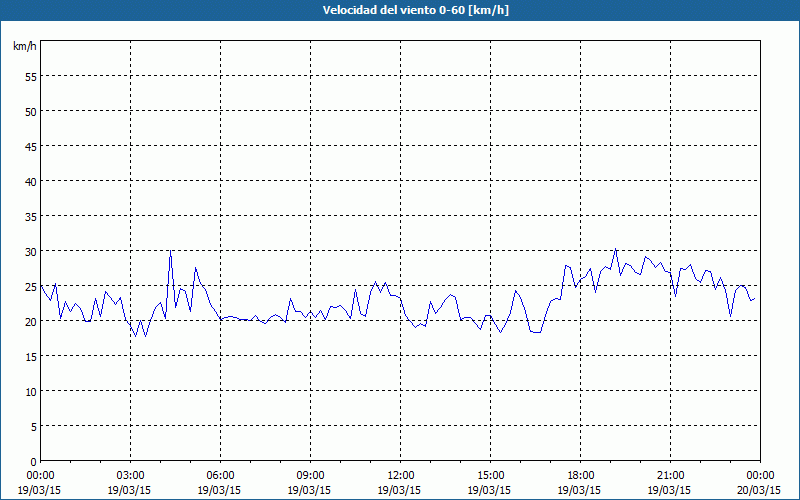800x500 pixels.
Task: Click the 21:00 time label
Action: [x=670, y=476]
